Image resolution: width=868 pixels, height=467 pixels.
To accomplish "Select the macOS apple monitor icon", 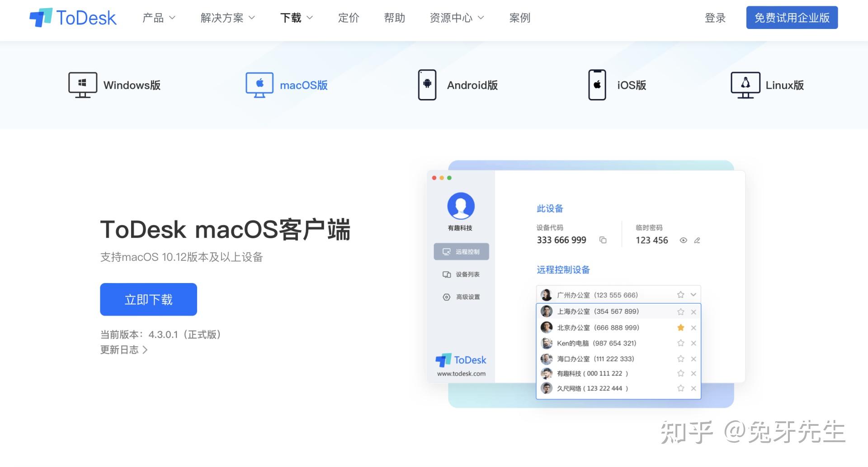I will (x=259, y=85).
